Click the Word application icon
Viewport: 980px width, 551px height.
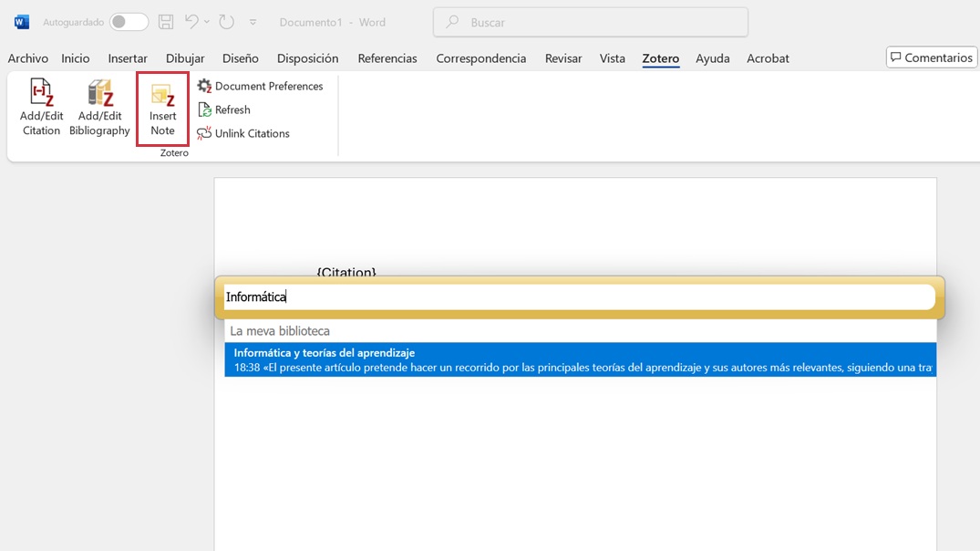(21, 22)
